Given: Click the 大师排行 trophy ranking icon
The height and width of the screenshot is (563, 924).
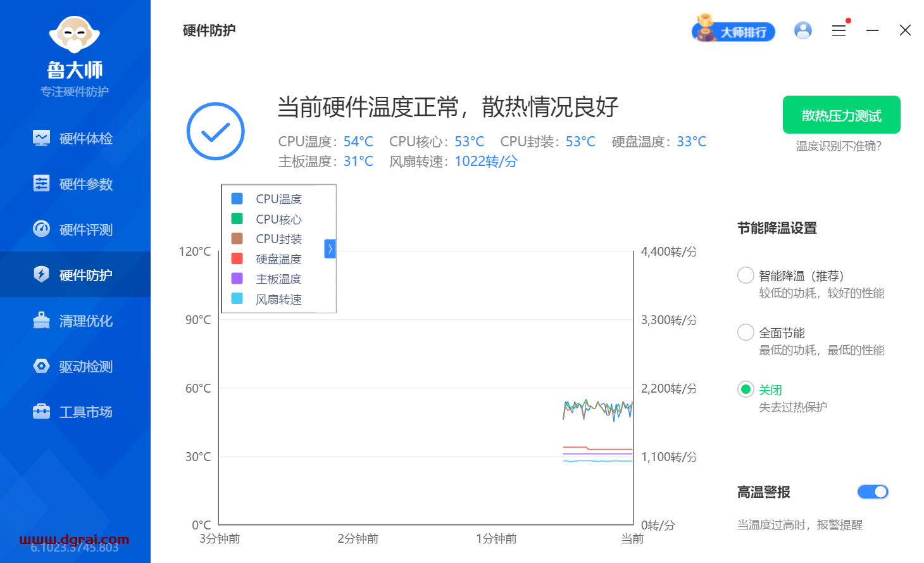Looking at the screenshot, I should coord(734,30).
